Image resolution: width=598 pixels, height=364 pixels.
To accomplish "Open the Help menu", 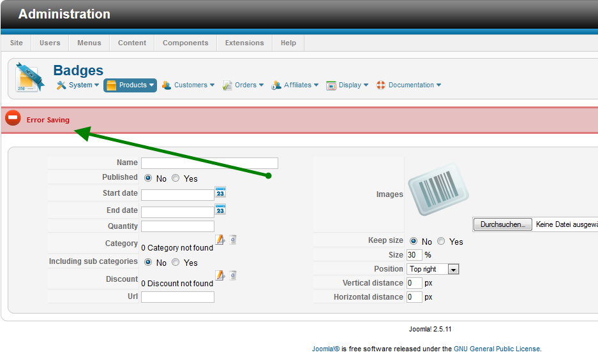I will [288, 43].
